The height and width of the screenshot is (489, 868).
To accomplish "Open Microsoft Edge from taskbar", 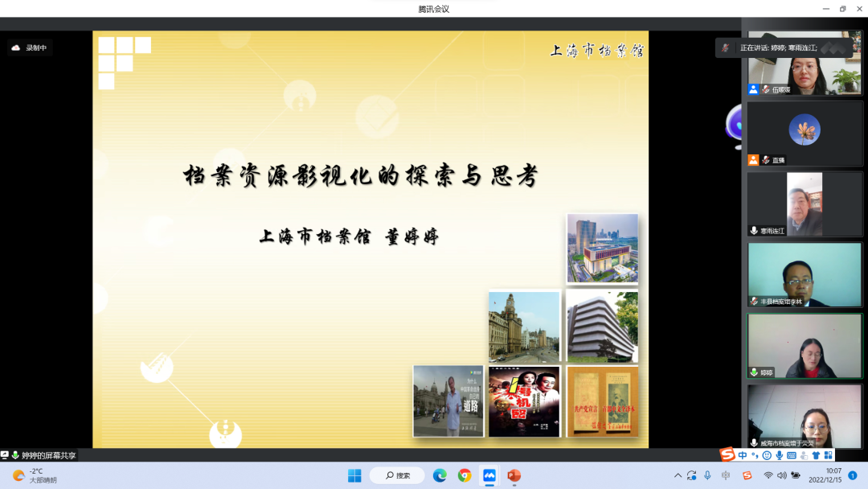I will (x=440, y=475).
